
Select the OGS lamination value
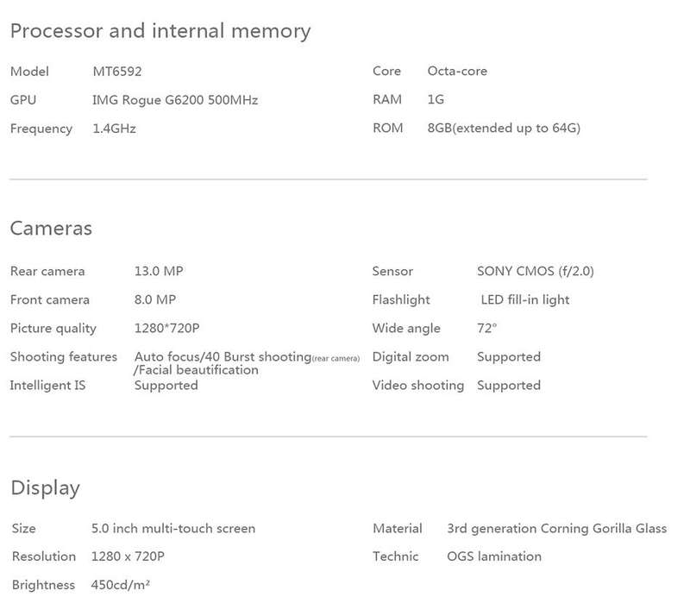tap(494, 556)
